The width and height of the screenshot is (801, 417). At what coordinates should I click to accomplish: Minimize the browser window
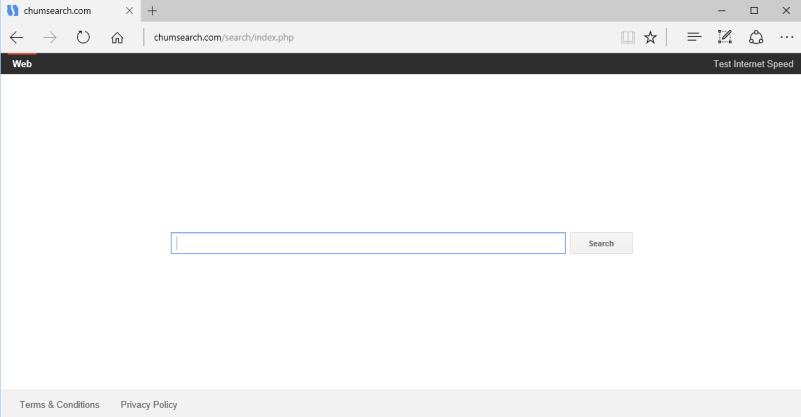(722, 10)
